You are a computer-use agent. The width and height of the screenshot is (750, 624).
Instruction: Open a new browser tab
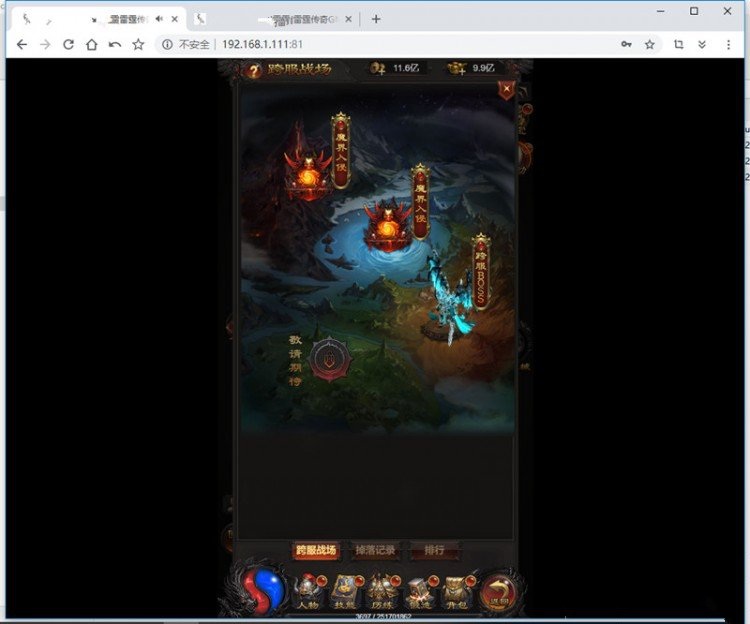376,19
